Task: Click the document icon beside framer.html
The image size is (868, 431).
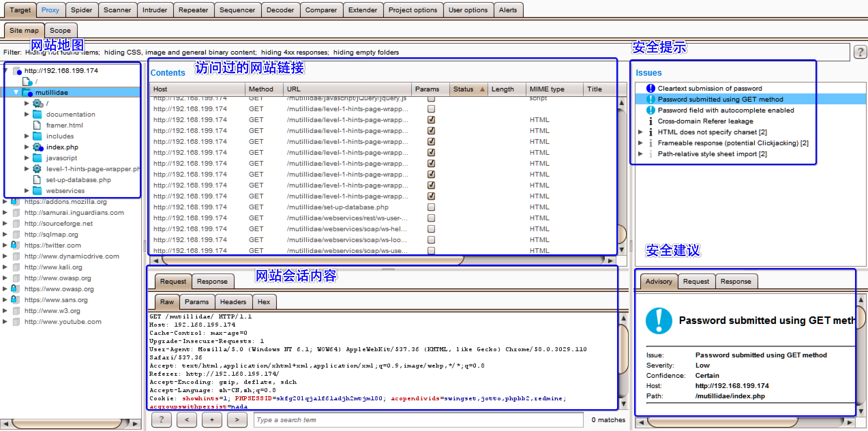Action: coord(38,125)
